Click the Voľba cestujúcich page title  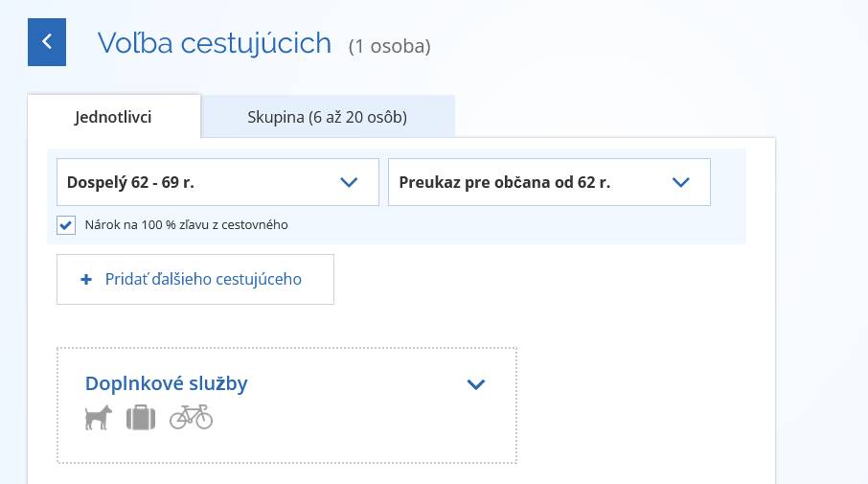pyautogui.click(x=215, y=43)
